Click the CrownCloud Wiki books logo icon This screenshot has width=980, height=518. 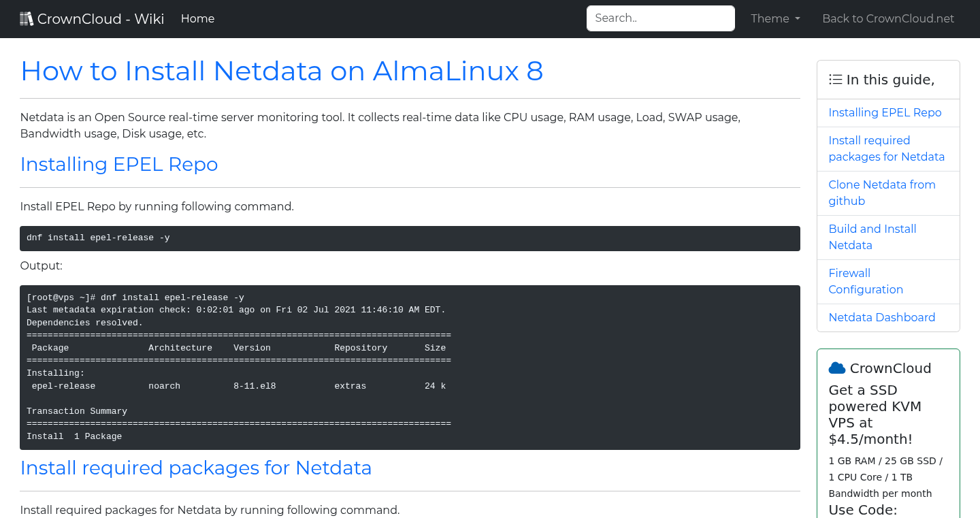click(x=27, y=18)
